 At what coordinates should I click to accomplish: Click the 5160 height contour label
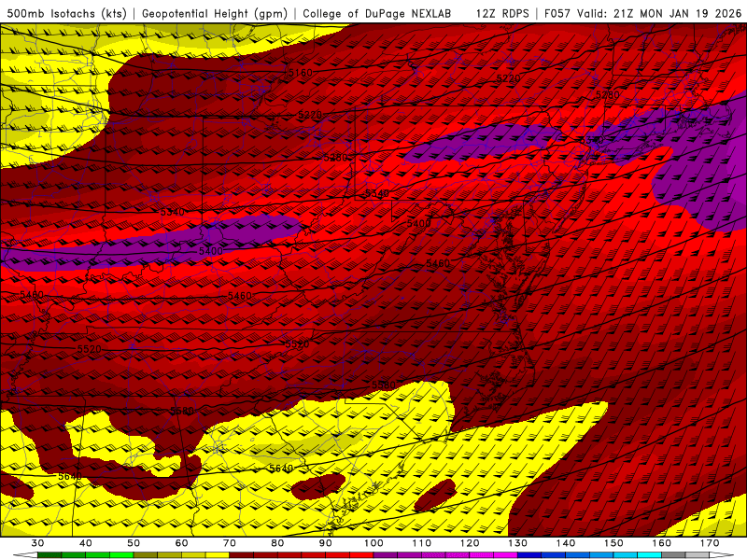tap(301, 73)
